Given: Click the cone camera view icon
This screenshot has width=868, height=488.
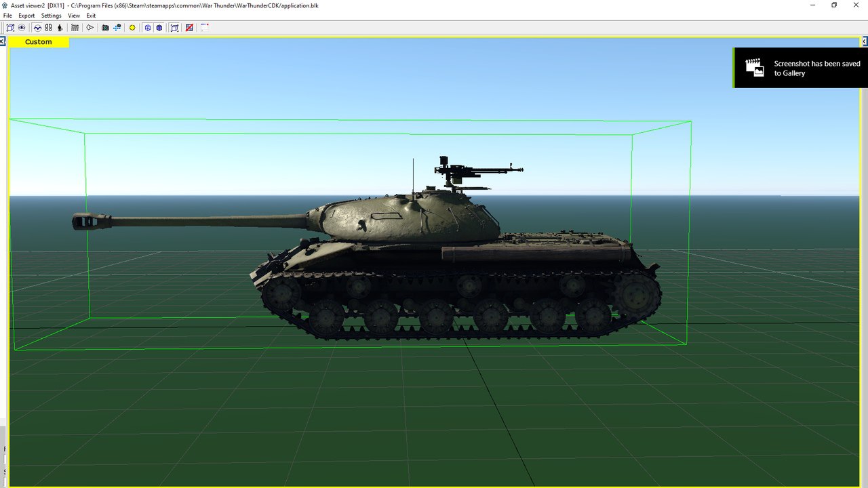Looking at the screenshot, I should (90, 28).
